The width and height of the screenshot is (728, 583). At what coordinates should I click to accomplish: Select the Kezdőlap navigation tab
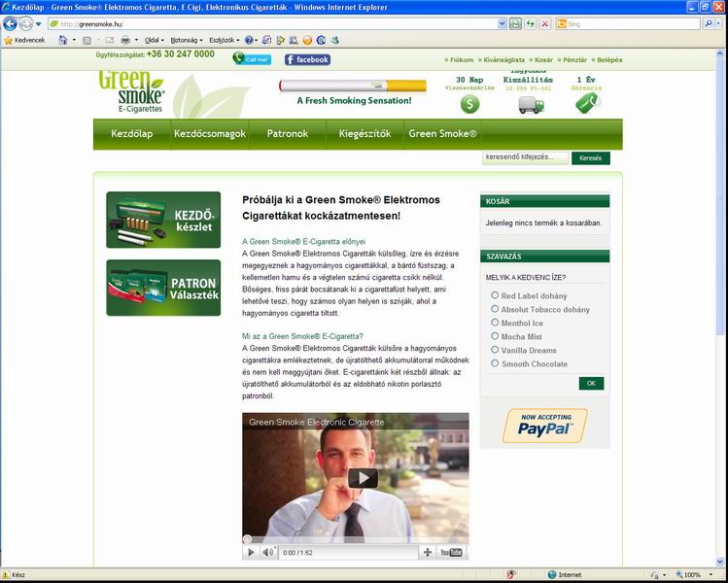pyautogui.click(x=132, y=134)
